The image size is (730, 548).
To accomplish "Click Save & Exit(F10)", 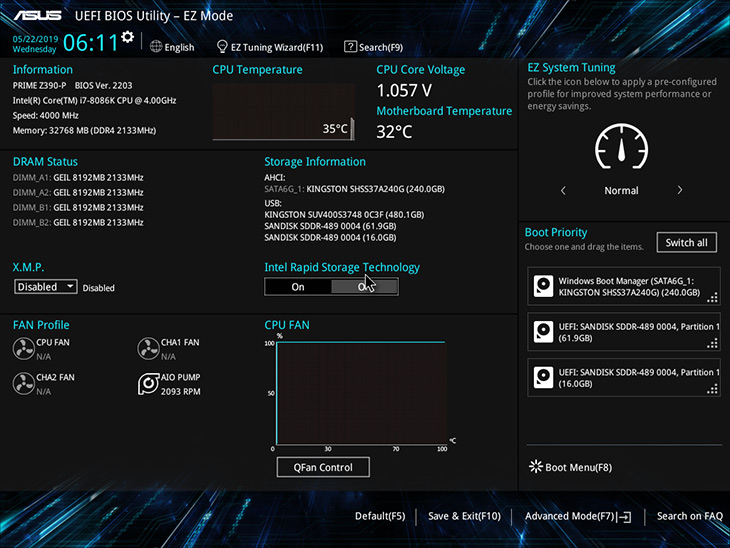I will [x=464, y=516].
